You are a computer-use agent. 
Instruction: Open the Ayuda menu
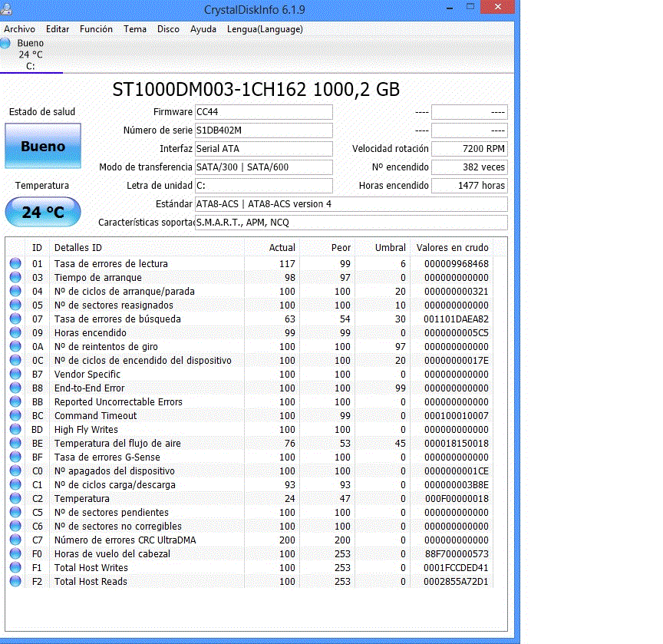(x=203, y=29)
